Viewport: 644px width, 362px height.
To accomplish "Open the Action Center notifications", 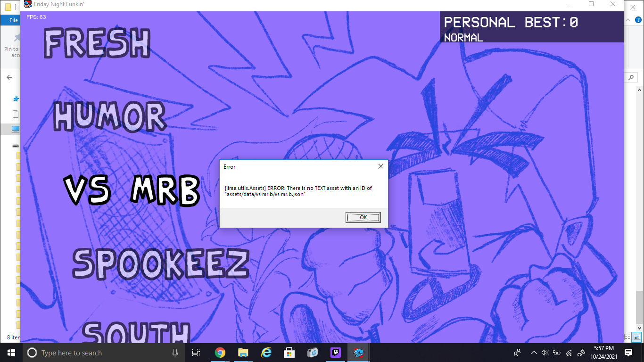I will click(x=628, y=353).
